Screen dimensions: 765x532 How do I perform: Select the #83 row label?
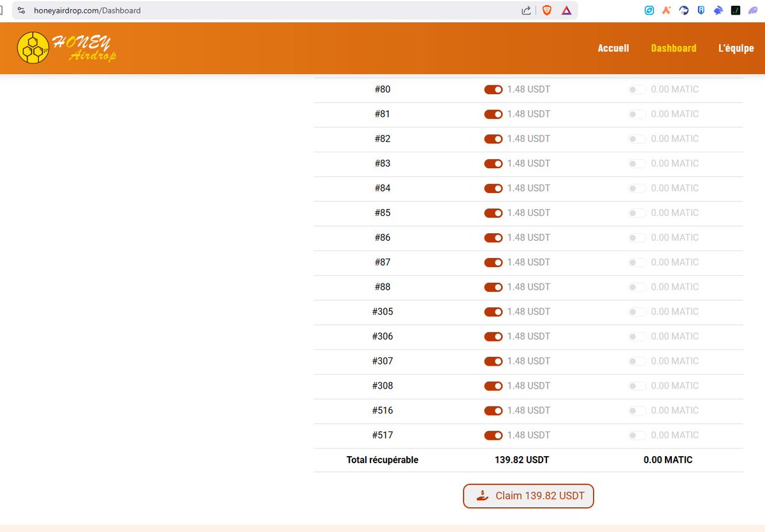(x=382, y=164)
